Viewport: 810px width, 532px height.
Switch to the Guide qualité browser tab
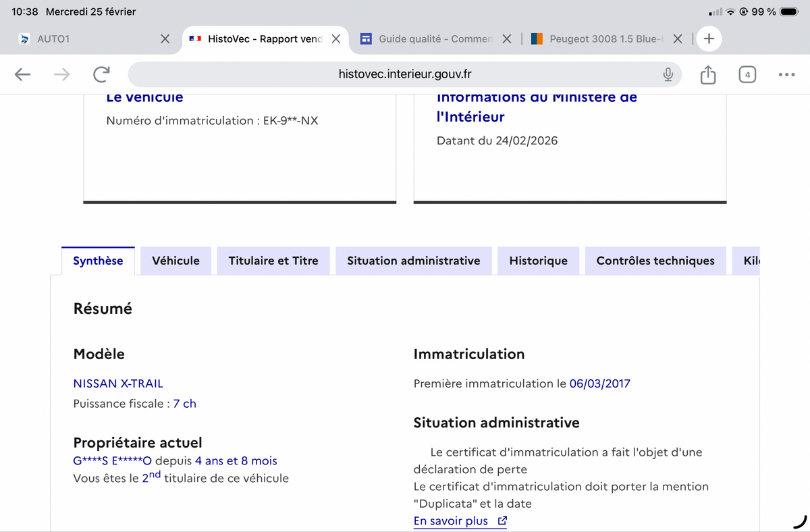click(435, 39)
